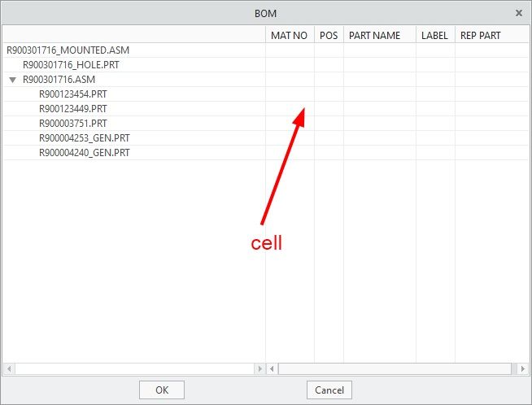532x405 pixels.
Task: Select the POS column header
Action: click(329, 35)
